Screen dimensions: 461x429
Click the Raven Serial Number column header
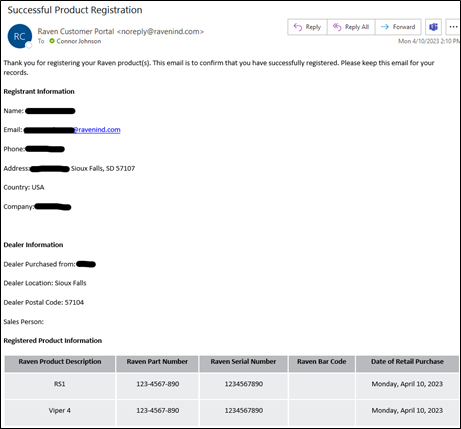[x=243, y=363]
